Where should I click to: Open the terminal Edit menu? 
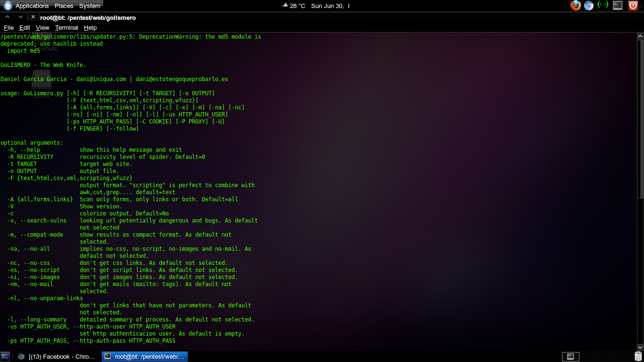pos(25,28)
